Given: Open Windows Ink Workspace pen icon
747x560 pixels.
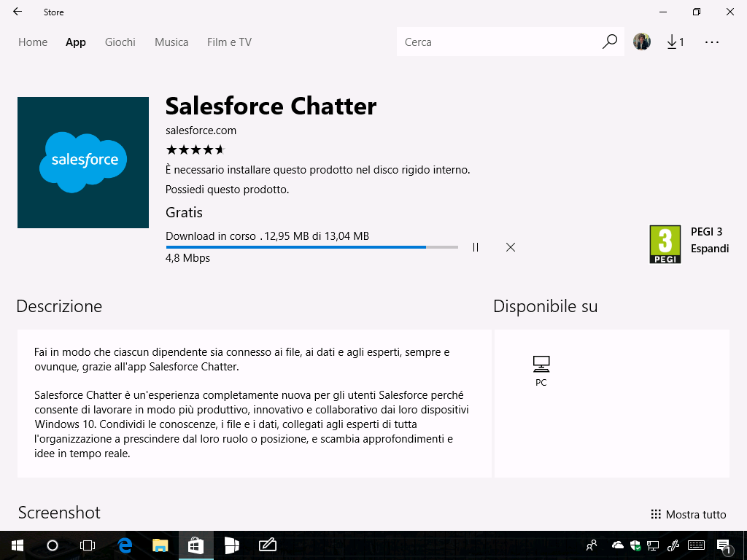Looking at the screenshot, I should [x=673, y=545].
